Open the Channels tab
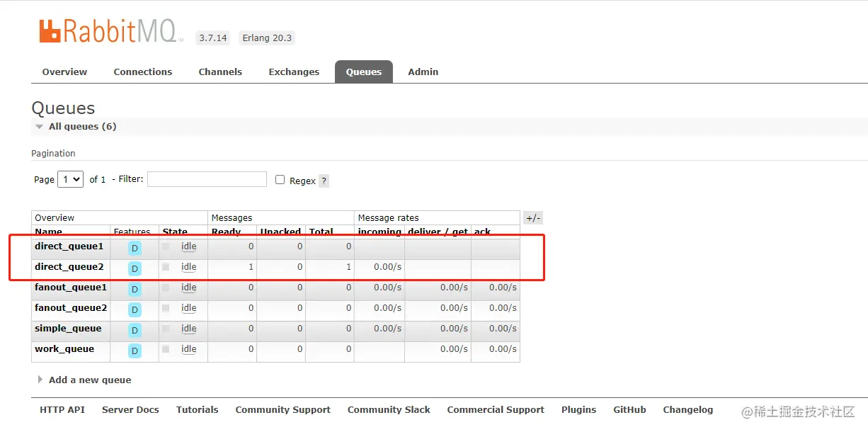This screenshot has width=868, height=432. coord(220,72)
